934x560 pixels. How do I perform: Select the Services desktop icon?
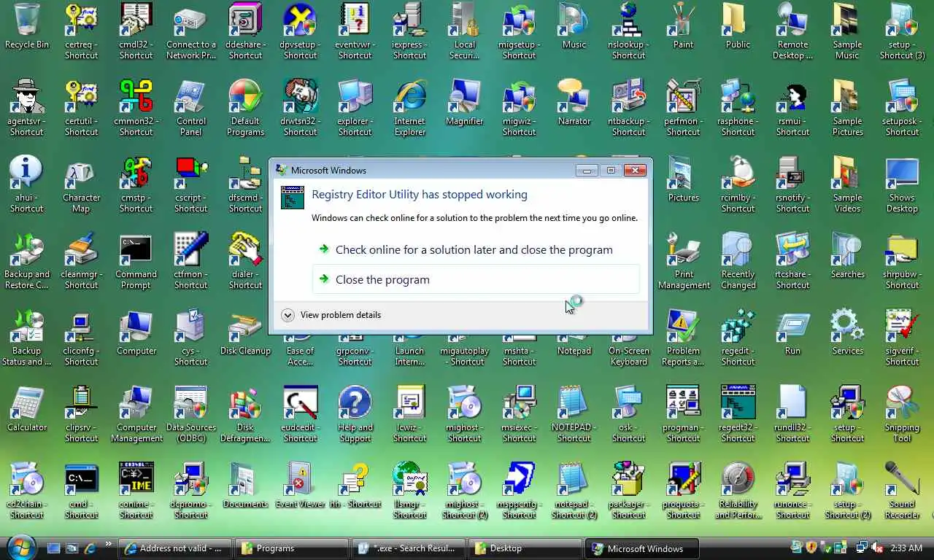click(847, 332)
